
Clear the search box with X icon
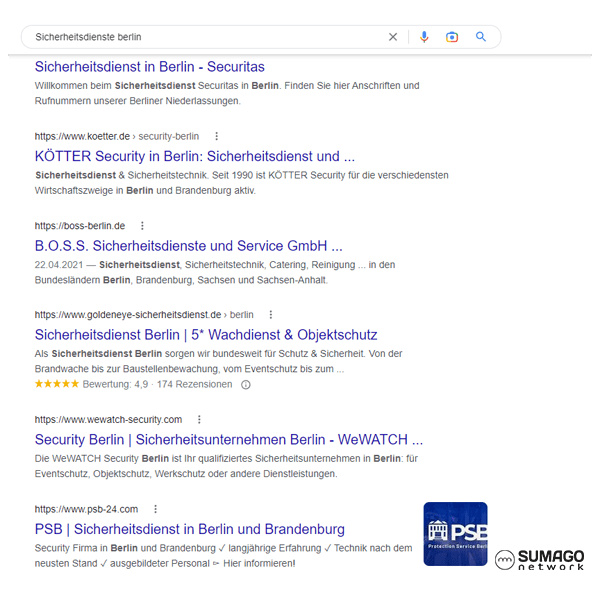[393, 37]
